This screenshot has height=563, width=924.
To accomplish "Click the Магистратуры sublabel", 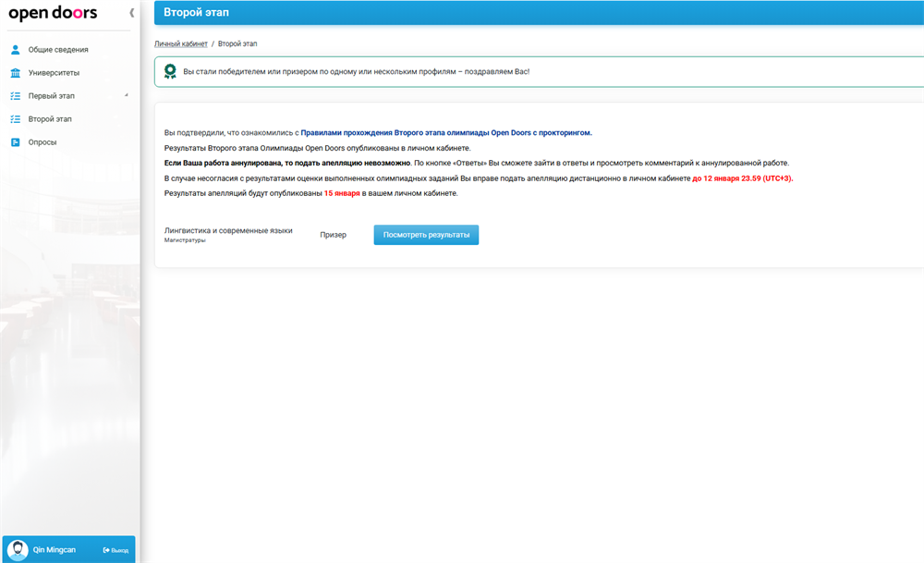I will (185, 240).
